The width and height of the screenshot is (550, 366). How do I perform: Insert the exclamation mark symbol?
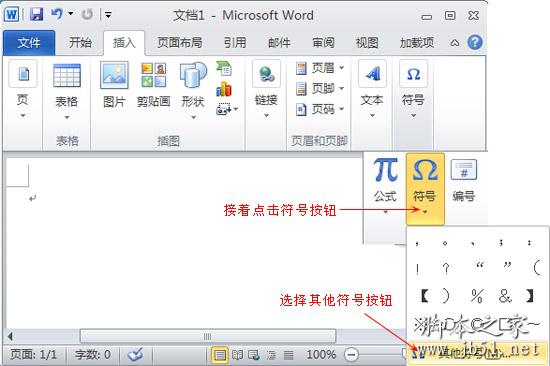point(417,269)
